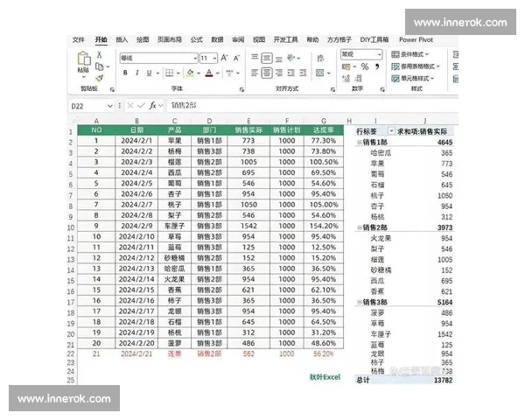Open the font size dropdown

(214, 59)
